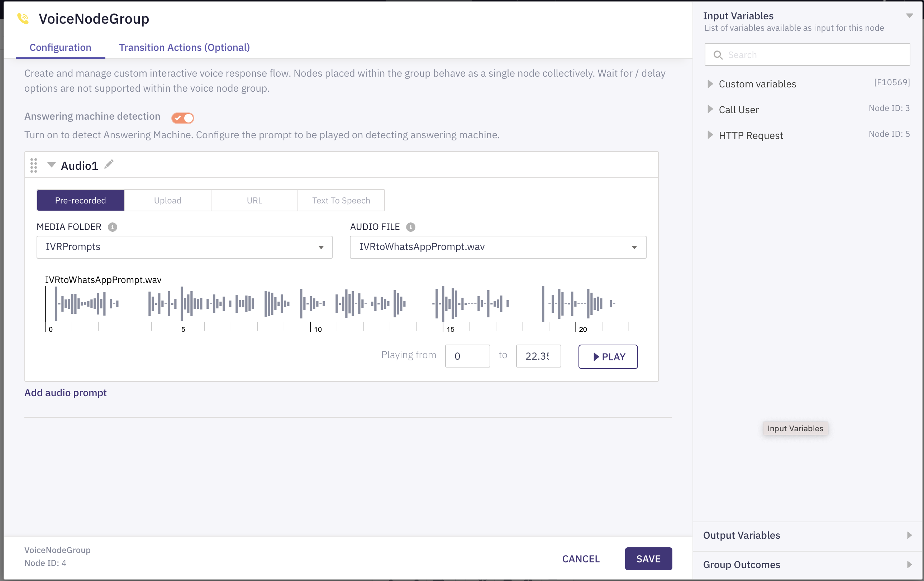Click the search magnifier icon in Input Variables
This screenshot has width=924, height=581.
[x=718, y=55]
